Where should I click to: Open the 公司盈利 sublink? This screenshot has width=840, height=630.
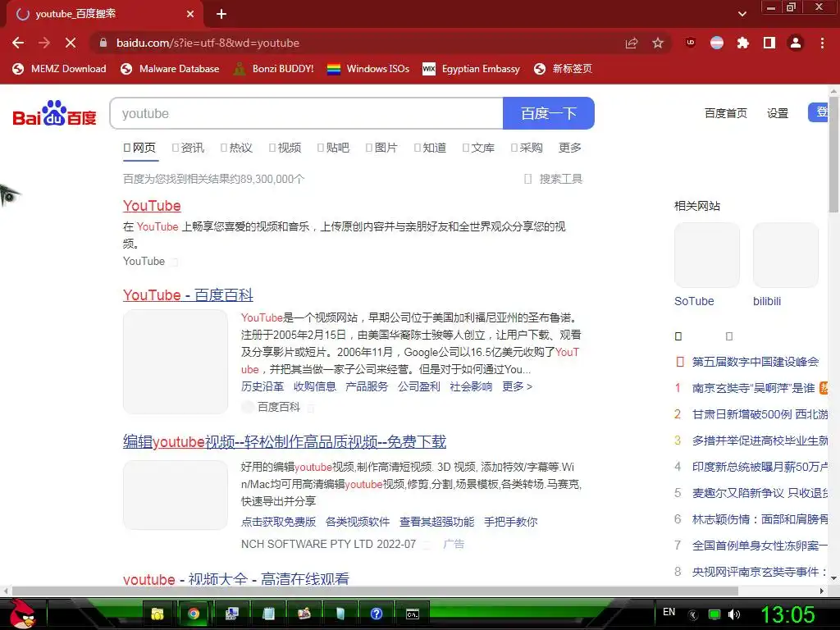419,386
